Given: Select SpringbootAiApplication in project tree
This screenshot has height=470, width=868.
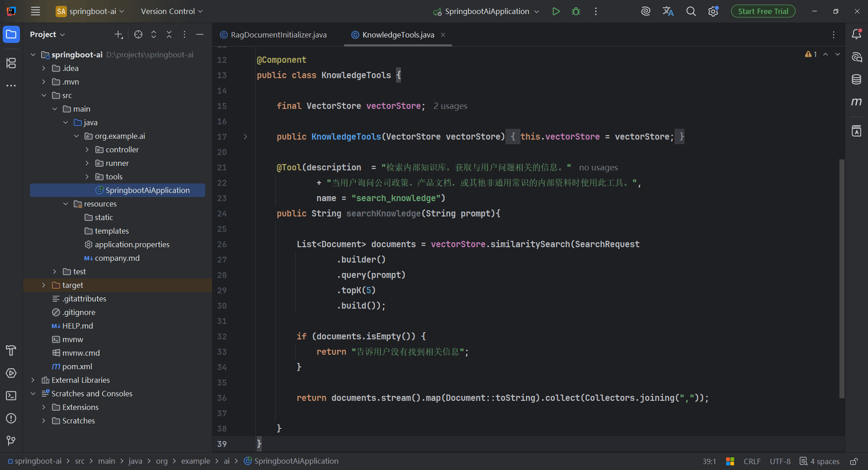Looking at the screenshot, I should pyautogui.click(x=118, y=190).
